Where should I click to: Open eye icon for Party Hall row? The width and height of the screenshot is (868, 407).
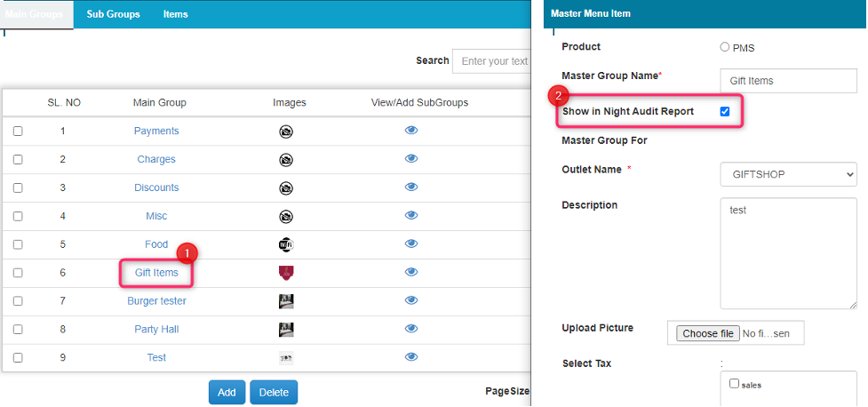point(411,329)
